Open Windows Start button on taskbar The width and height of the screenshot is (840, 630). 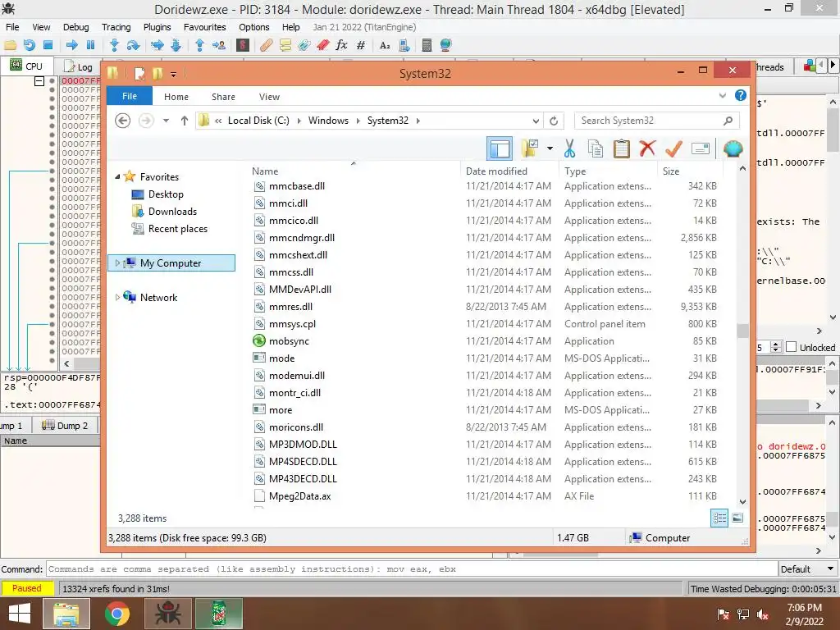coord(20,614)
